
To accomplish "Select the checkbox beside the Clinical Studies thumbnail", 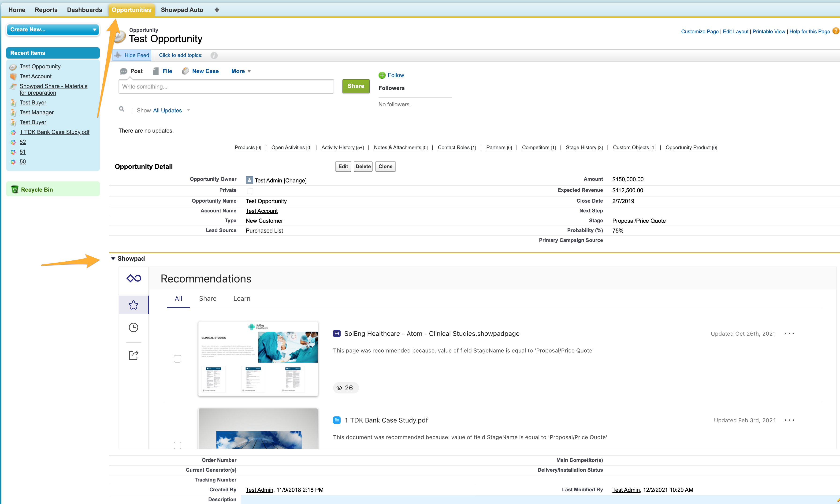I will [x=177, y=359].
